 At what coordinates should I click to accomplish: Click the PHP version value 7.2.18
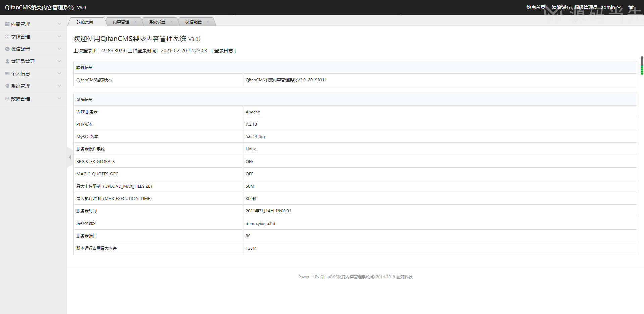tap(251, 124)
